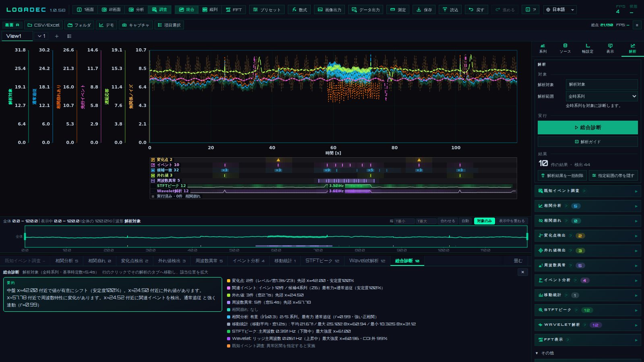
Task: Click the 読込 load button
Action: pyautogui.click(x=450, y=10)
